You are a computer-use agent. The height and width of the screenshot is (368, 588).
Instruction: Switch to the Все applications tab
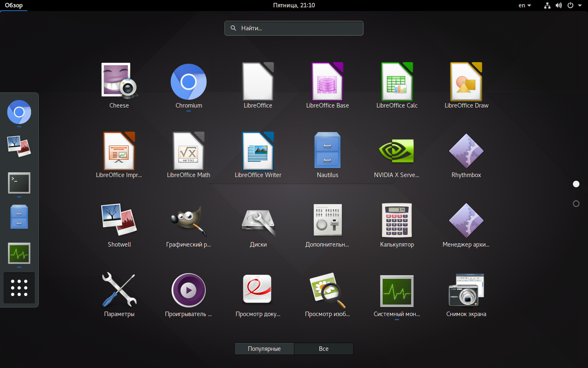(324, 349)
